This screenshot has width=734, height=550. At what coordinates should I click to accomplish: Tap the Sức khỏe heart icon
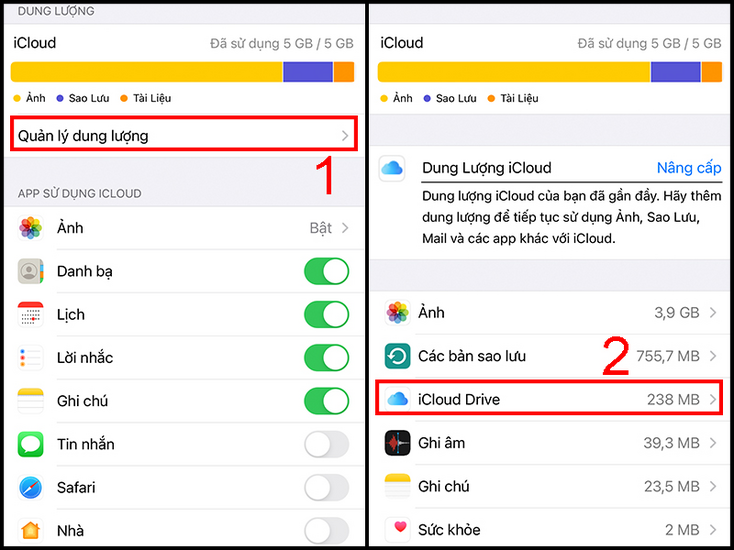[x=397, y=529]
